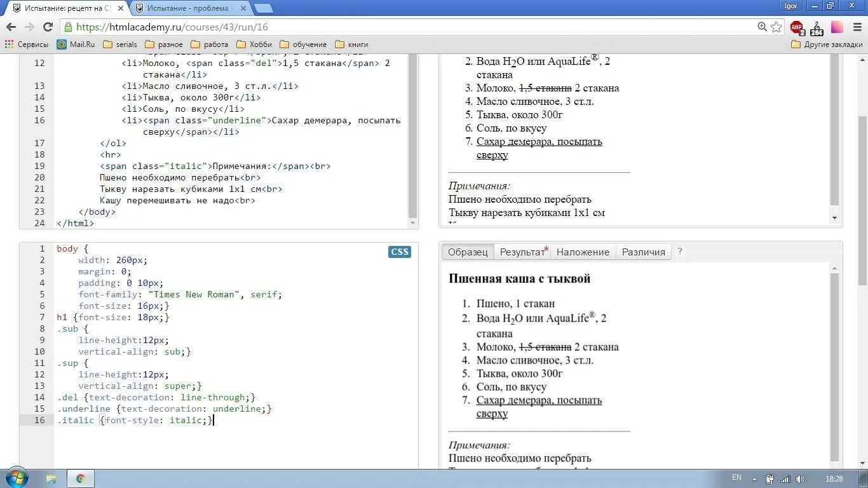Click the power battery tray icon

tap(770, 478)
